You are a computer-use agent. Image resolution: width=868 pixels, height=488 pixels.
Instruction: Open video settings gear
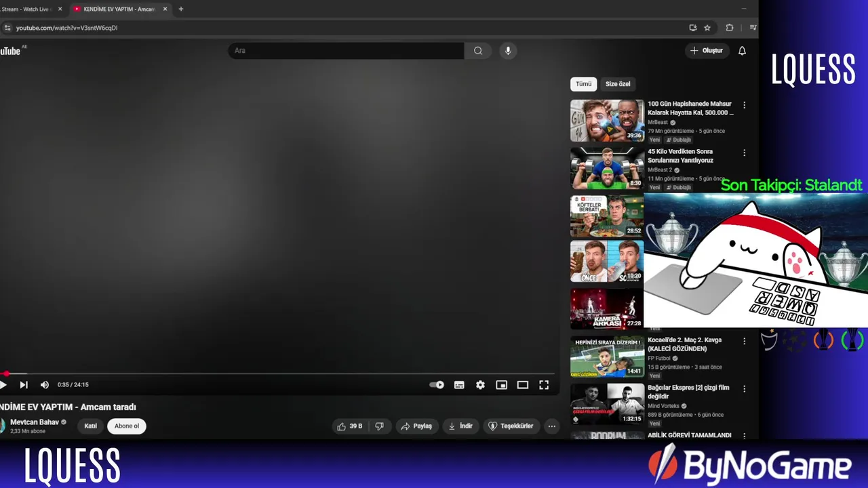pyautogui.click(x=480, y=385)
